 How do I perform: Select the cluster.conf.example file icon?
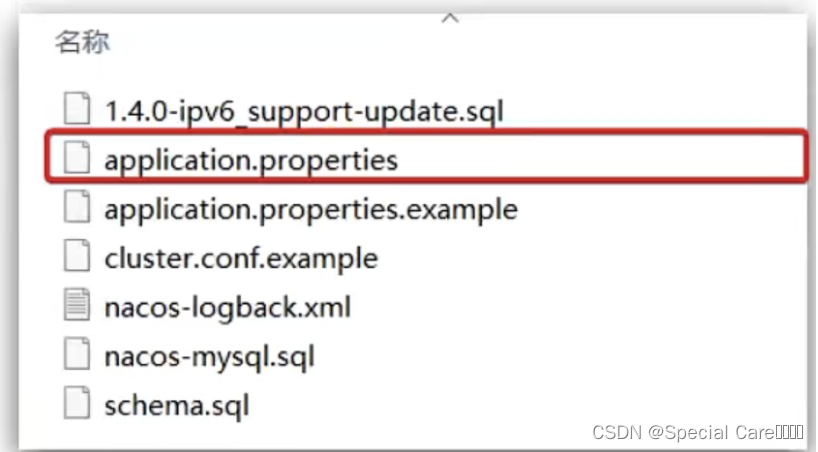click(x=77, y=255)
